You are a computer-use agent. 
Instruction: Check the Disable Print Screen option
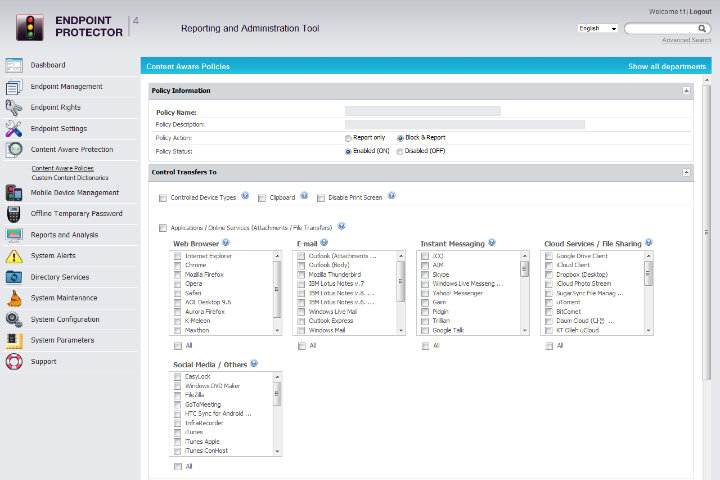click(x=321, y=198)
